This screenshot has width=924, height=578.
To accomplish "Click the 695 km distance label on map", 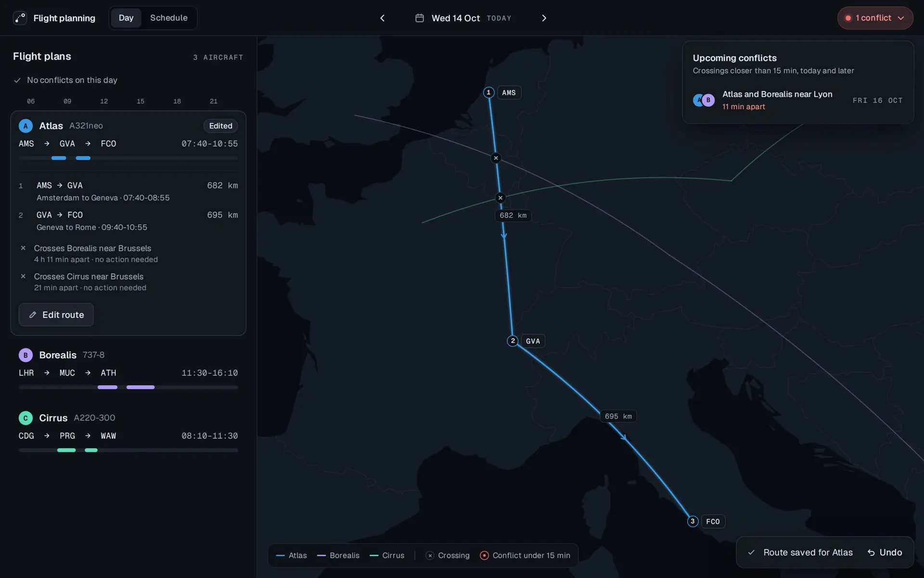I will click(x=618, y=416).
